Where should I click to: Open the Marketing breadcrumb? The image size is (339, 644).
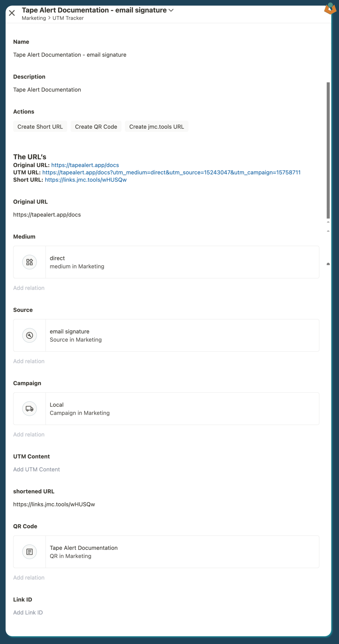(34, 18)
